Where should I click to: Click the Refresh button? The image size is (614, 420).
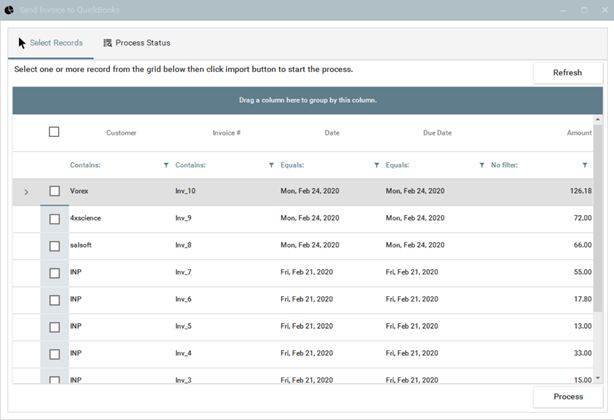point(567,73)
